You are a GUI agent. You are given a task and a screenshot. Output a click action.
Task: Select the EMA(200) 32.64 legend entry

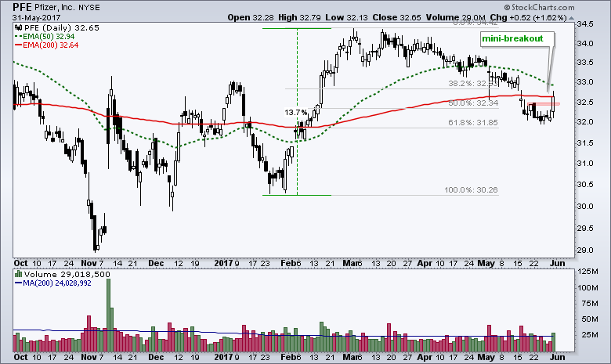[x=51, y=45]
